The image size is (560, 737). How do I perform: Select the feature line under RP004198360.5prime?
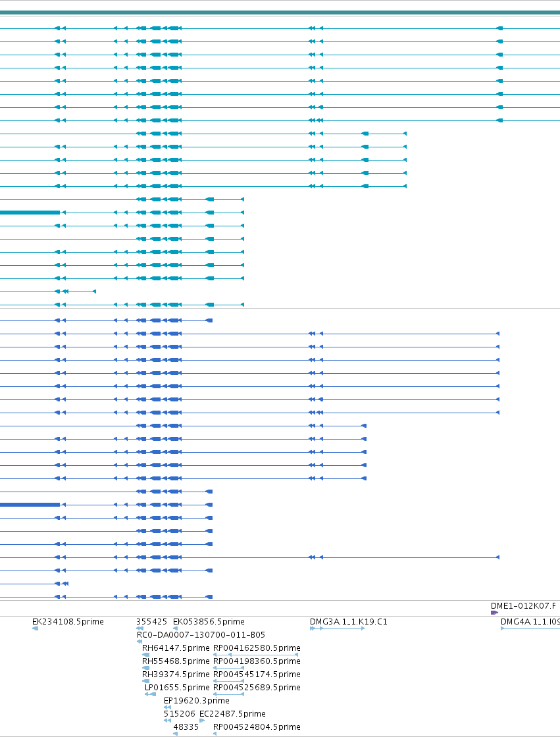(x=228, y=668)
